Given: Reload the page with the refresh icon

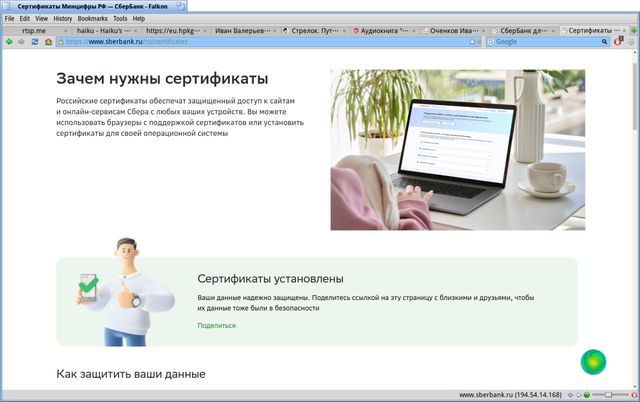Looking at the screenshot, I should point(35,42).
